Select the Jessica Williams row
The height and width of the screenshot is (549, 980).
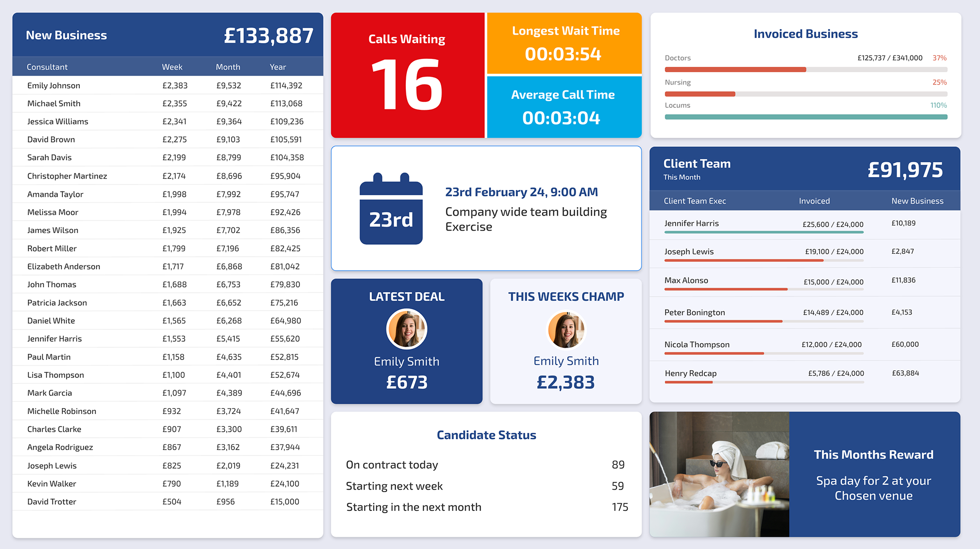tap(168, 121)
